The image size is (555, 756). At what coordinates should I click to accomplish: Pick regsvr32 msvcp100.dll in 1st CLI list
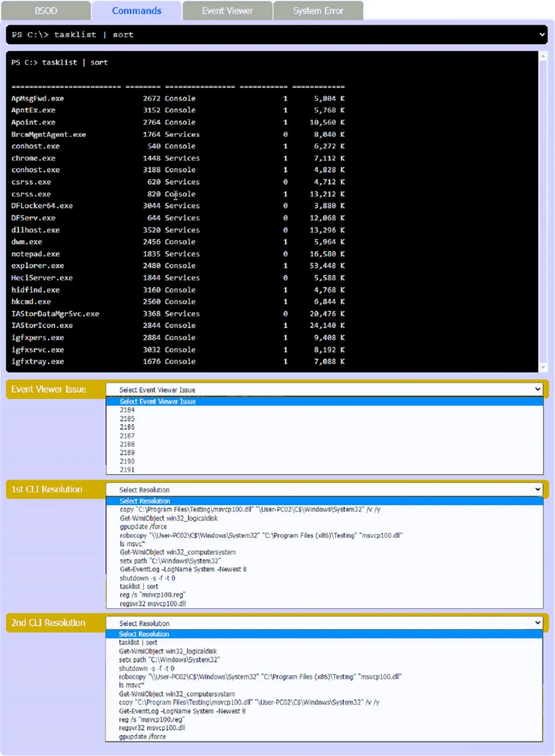324,604
